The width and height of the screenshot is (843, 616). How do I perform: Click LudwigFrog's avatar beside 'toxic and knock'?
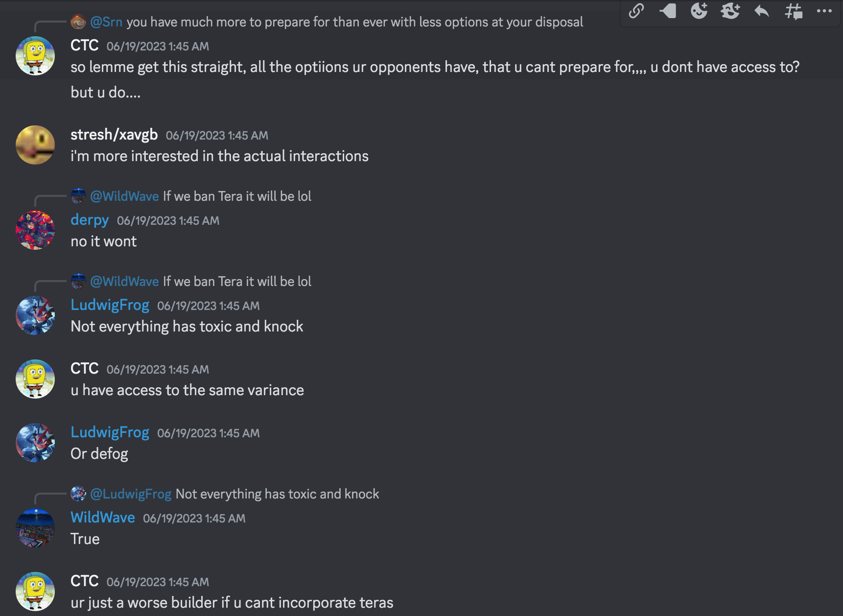point(35,315)
